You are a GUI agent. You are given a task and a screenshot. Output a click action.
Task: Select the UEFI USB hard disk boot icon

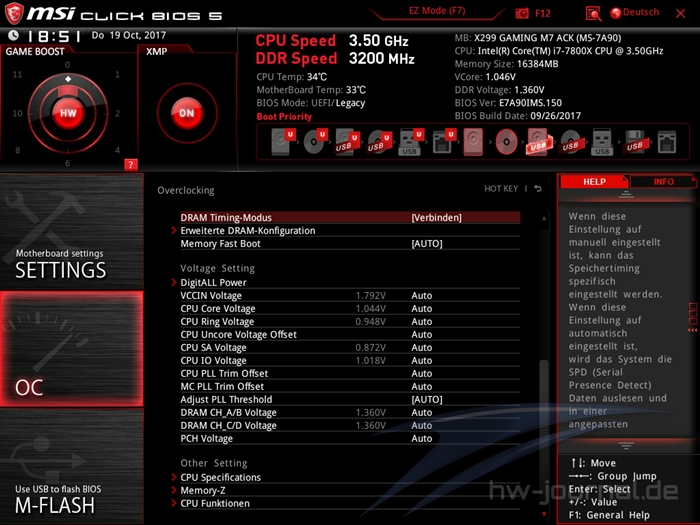pos(346,142)
